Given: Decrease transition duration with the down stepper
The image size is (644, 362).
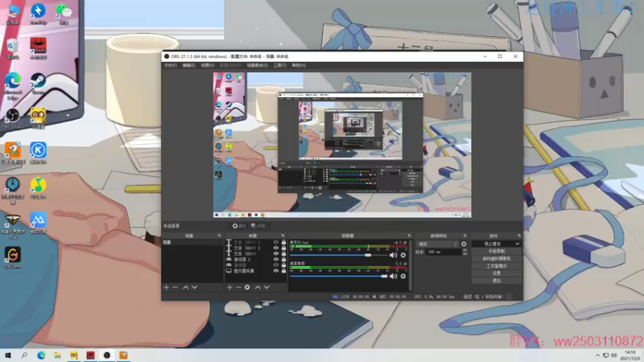Looking at the screenshot, I should click(x=464, y=253).
